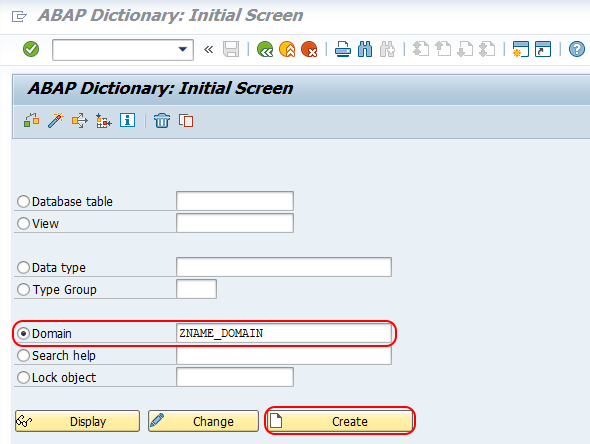Screen dimensions: 590x444
Task: Click the Generate Shortcut icon
Action: (543, 49)
